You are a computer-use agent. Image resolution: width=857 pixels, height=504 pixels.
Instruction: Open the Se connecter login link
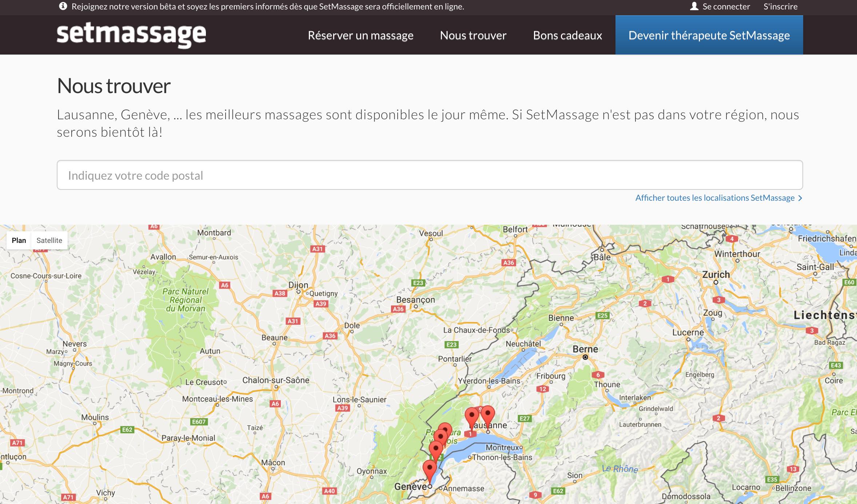click(726, 7)
